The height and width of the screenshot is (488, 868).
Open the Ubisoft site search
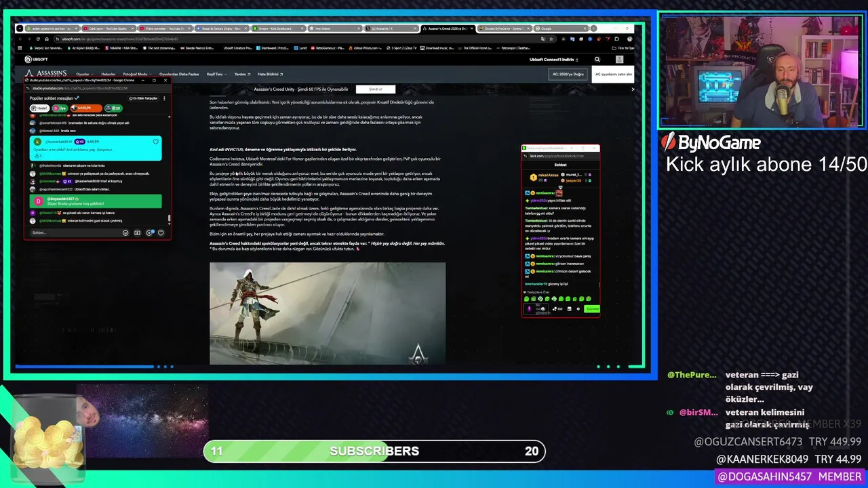597,60
